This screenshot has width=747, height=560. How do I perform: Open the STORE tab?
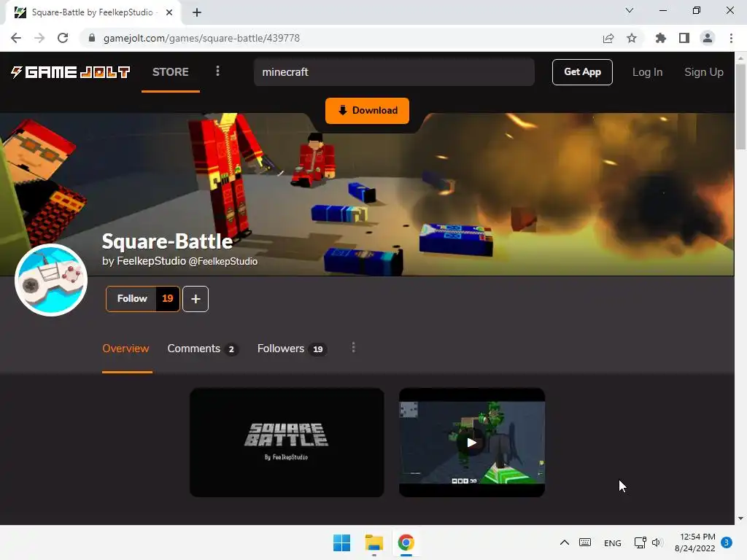pyautogui.click(x=171, y=72)
